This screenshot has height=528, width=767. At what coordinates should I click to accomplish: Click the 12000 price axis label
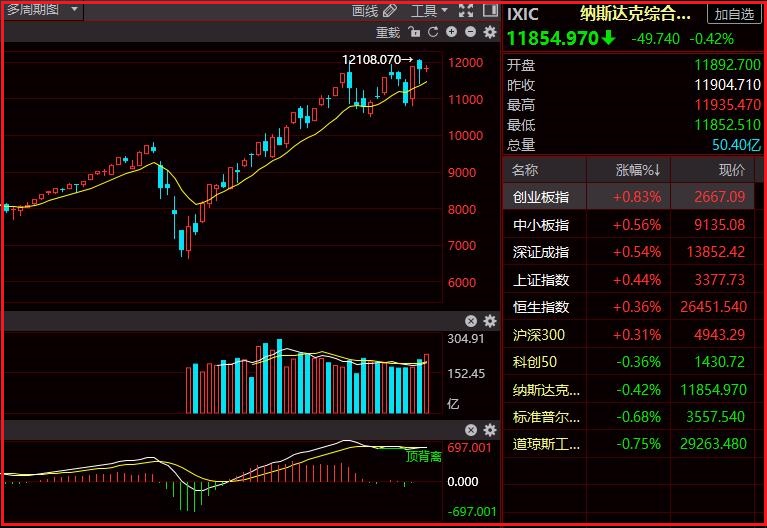(x=465, y=63)
